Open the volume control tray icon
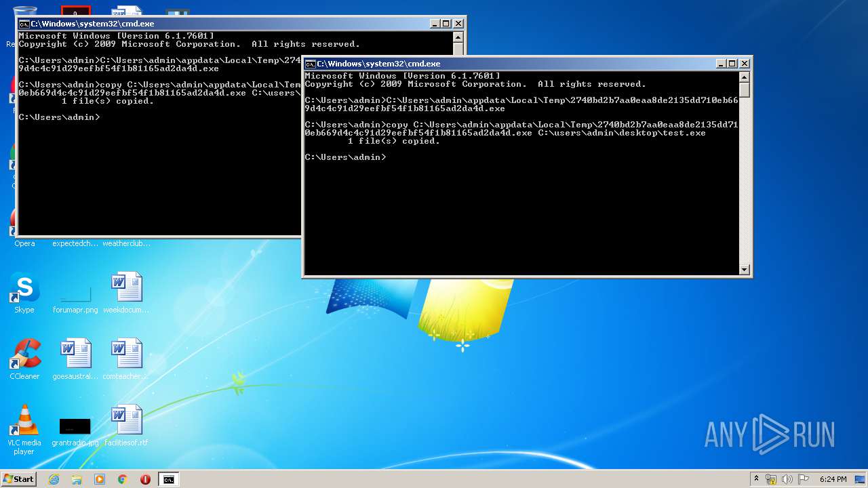The height and width of the screenshot is (488, 868). point(787,479)
